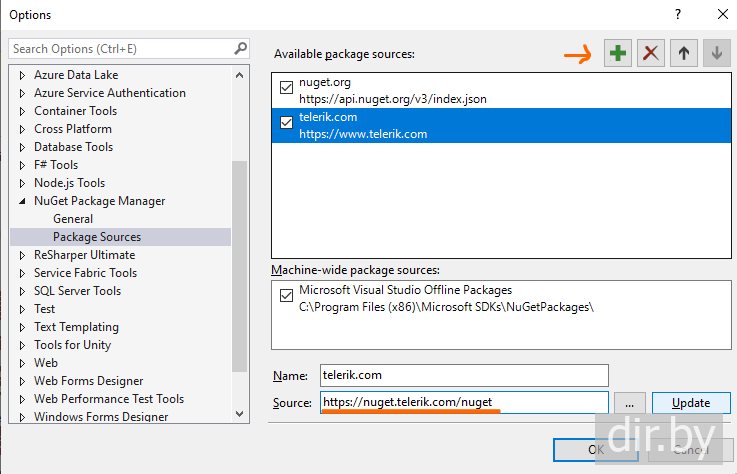Expand the ReSharper Ultimate node
The width and height of the screenshot is (737, 474).
pos(23,255)
